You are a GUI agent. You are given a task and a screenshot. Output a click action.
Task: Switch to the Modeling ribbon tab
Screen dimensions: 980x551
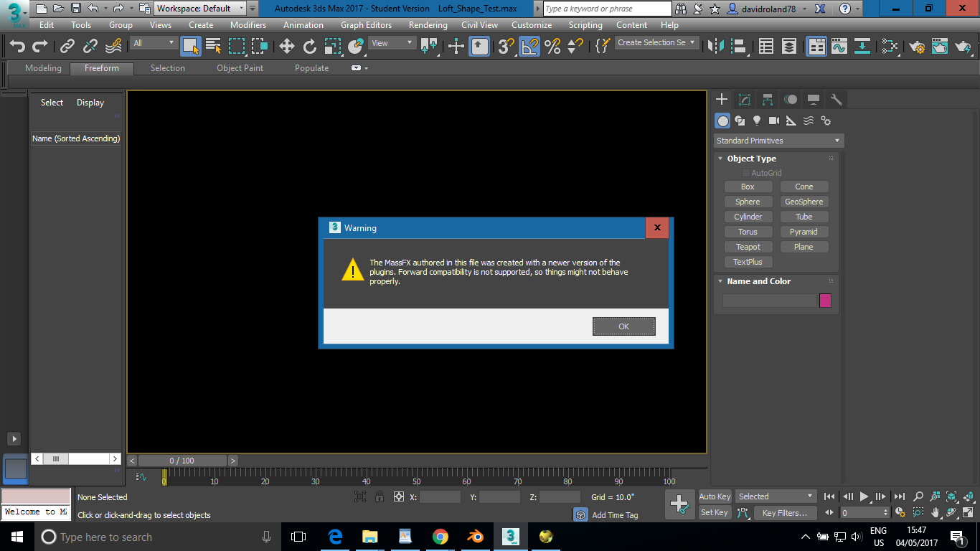click(43, 68)
